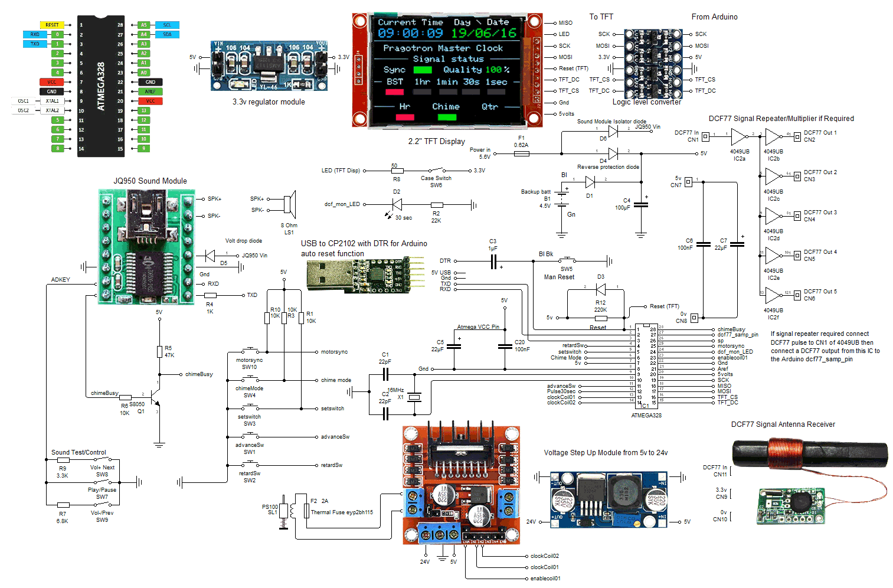Click the 8 Ohm speaker LS1 symbol
The image size is (893, 588).
click(x=289, y=204)
